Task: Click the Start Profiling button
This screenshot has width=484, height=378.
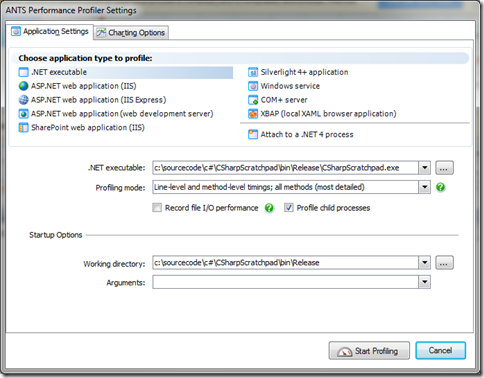Action: [369, 351]
